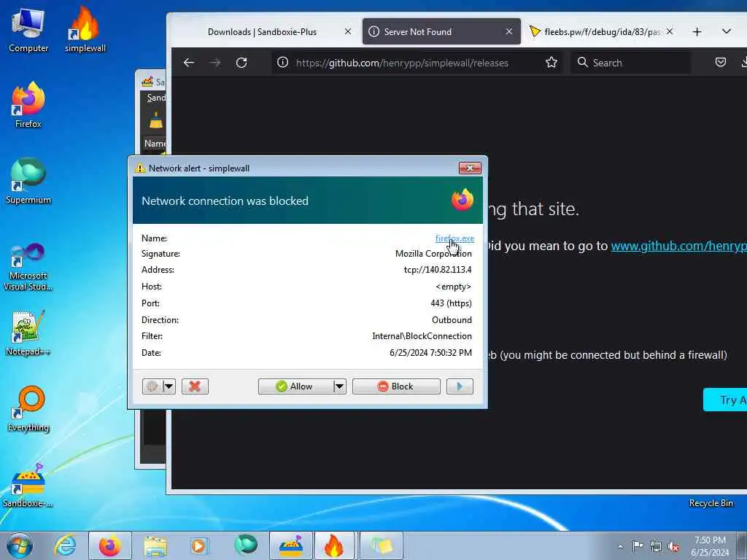Click Mozilla Corporation signature text
Viewport: 747px width, 560px height.
pos(433,253)
